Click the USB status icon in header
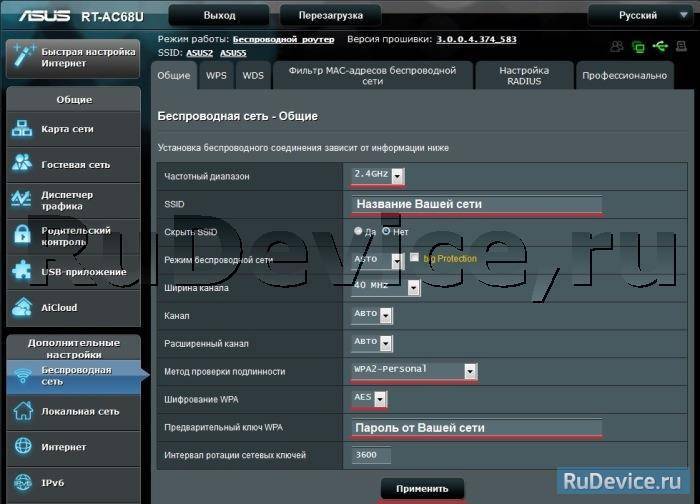The width and height of the screenshot is (700, 504). [x=660, y=46]
